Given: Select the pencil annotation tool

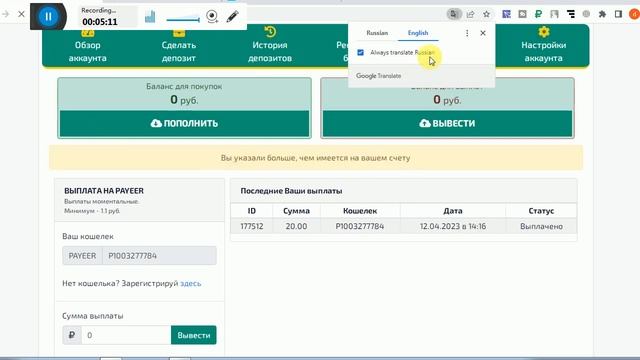Looking at the screenshot, I should pyautogui.click(x=232, y=16).
